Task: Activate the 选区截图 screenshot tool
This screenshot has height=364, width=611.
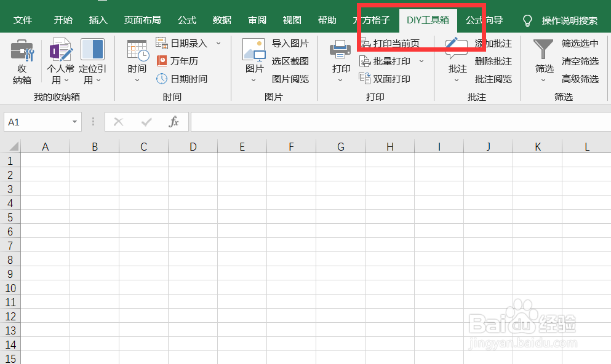Action: (290, 61)
